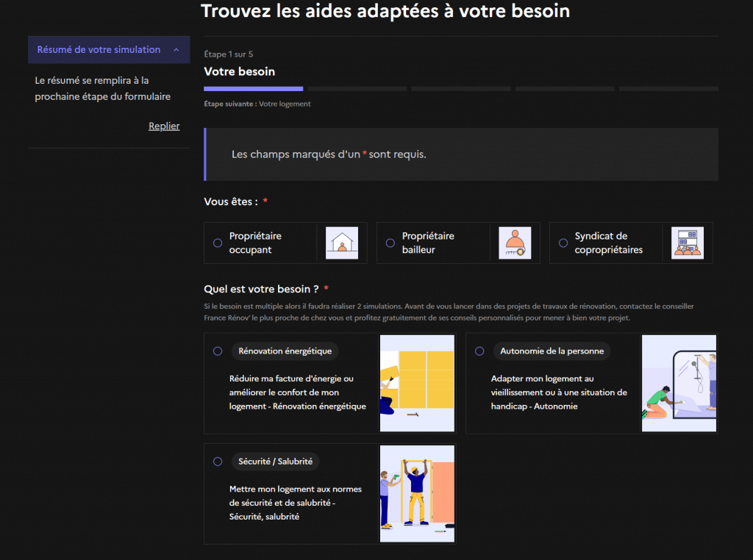Click the Rénovation énergétique illustration
The image size is (753, 560).
417,383
